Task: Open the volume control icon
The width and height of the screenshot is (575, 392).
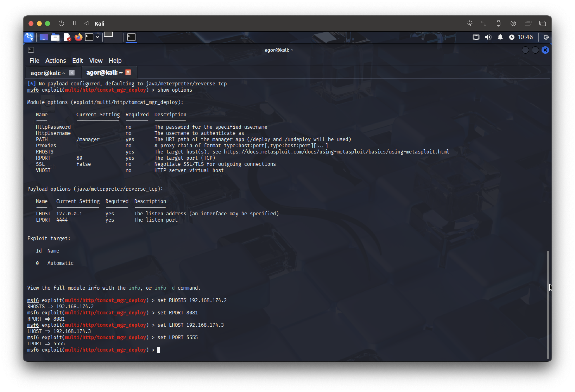Action: pos(488,37)
